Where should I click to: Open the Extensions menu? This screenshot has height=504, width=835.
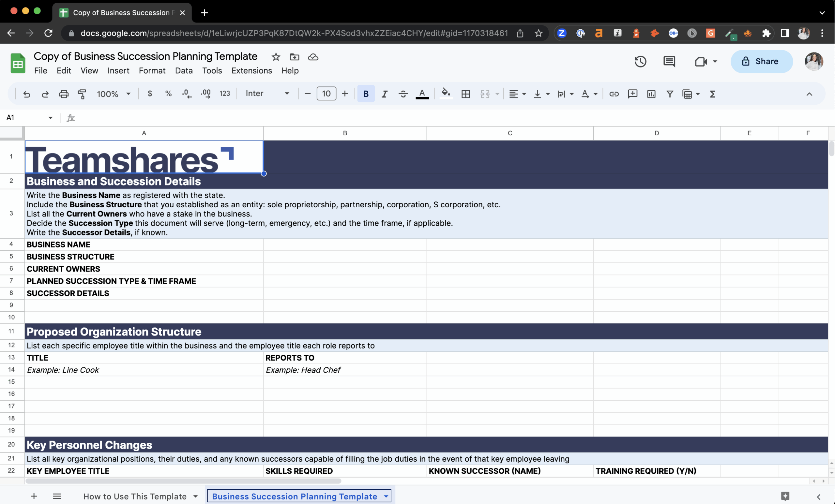(251, 70)
